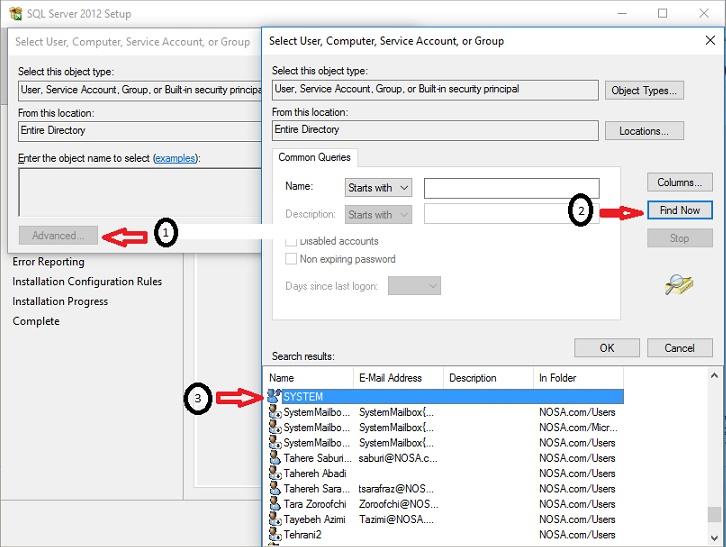Expand the Days since last logon dropdown

[x=414, y=286]
